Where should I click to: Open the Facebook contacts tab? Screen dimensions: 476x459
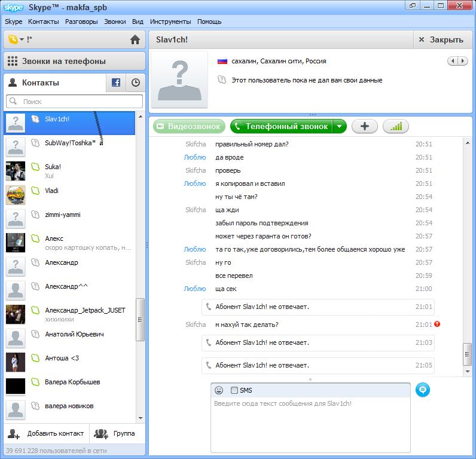pyautogui.click(x=116, y=82)
